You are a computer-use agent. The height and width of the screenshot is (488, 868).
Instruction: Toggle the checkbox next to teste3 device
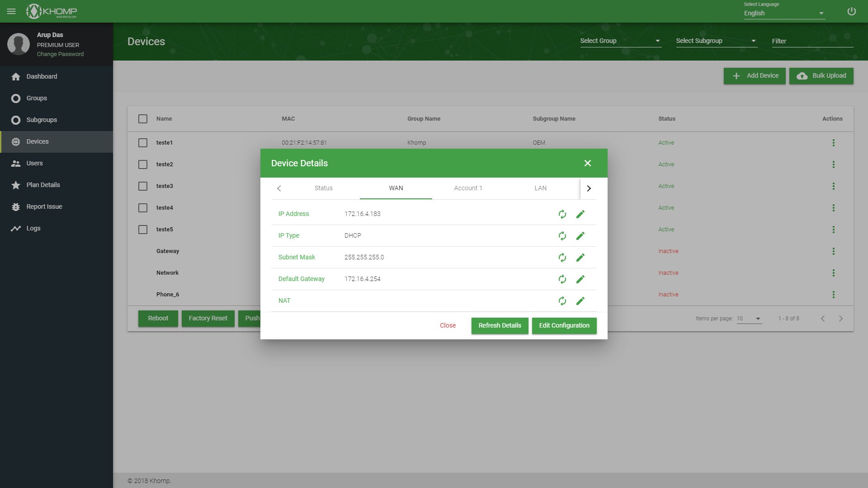[143, 186]
